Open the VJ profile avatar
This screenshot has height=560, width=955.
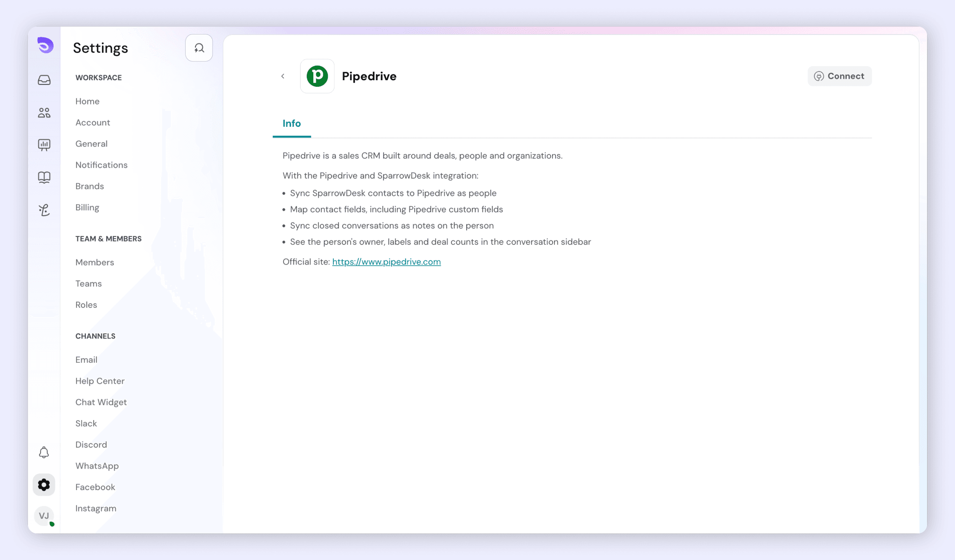point(44,516)
